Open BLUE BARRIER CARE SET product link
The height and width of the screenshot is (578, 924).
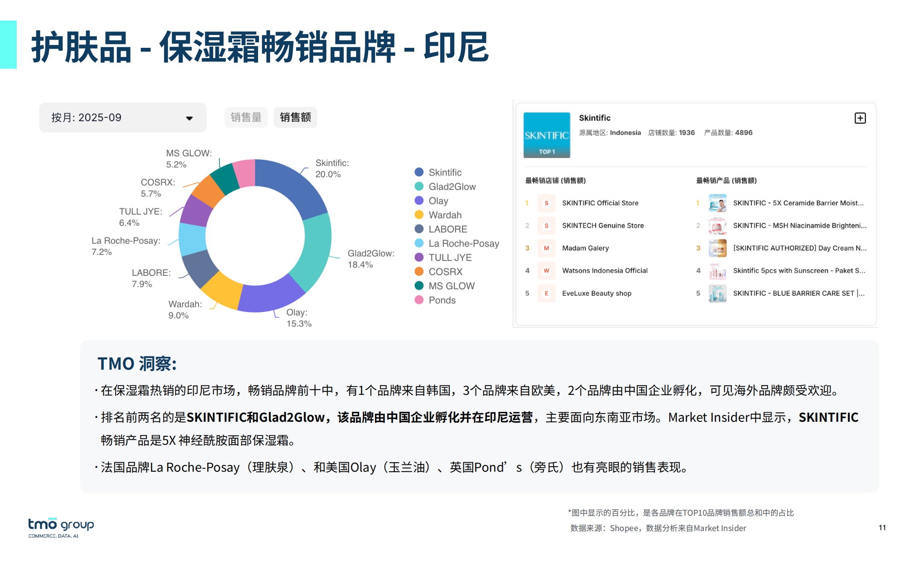798,293
